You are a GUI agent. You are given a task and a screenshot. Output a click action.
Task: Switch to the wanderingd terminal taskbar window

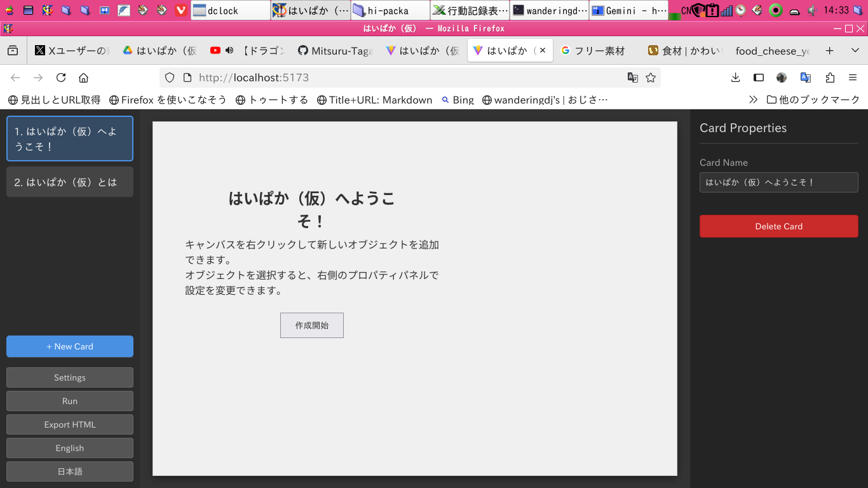(x=549, y=10)
